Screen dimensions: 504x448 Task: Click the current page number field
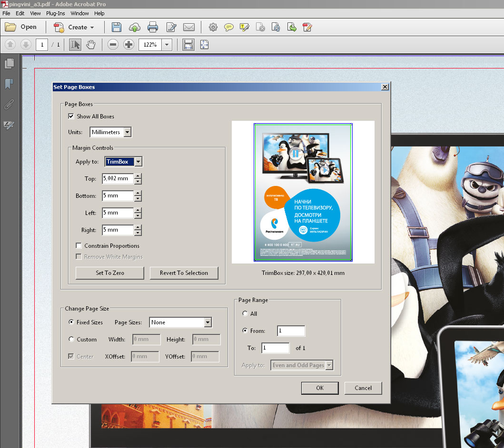(x=42, y=45)
